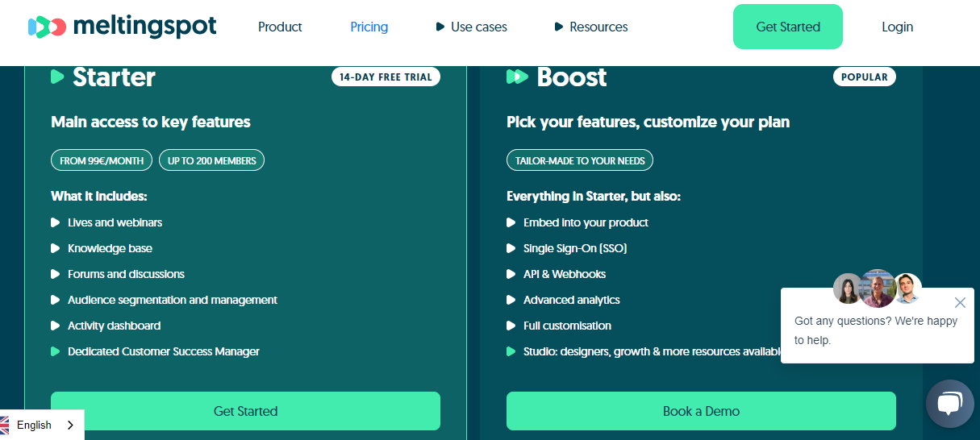The height and width of the screenshot is (440, 980).
Task: Click the Book a Demo button
Action: [x=701, y=411]
